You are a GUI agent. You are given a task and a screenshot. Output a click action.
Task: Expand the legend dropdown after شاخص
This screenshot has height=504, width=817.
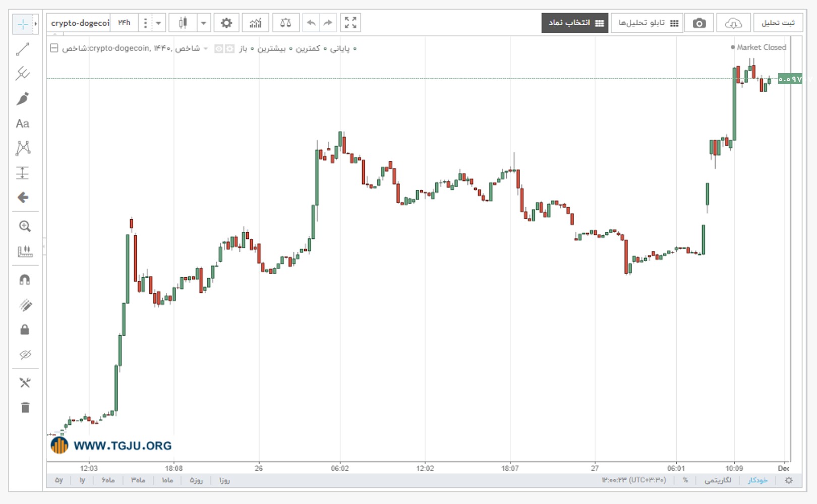tap(206, 48)
